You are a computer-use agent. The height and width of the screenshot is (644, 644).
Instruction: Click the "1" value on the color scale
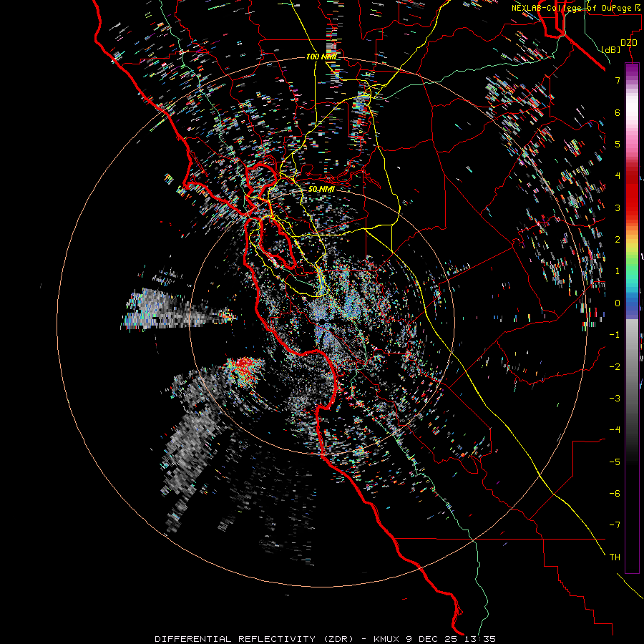618,270
